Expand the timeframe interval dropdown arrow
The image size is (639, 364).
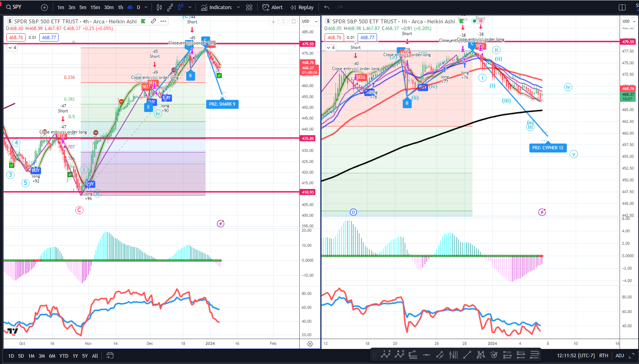point(146,7)
